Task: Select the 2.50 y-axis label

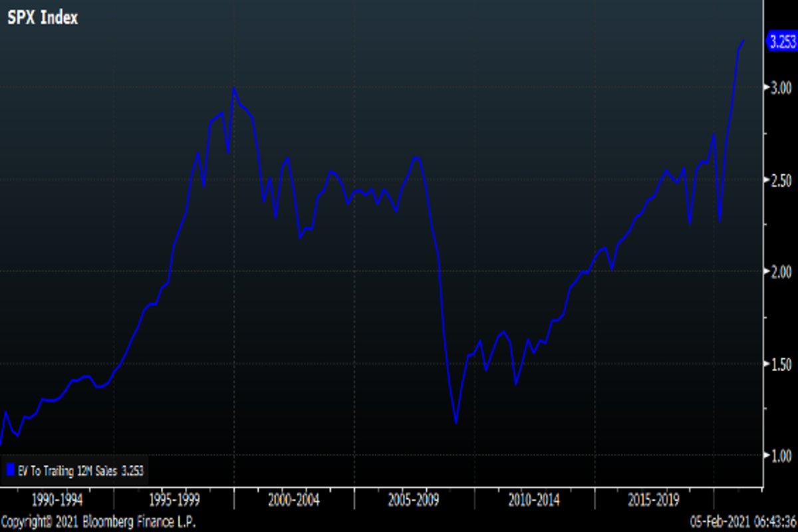Action: point(780,180)
